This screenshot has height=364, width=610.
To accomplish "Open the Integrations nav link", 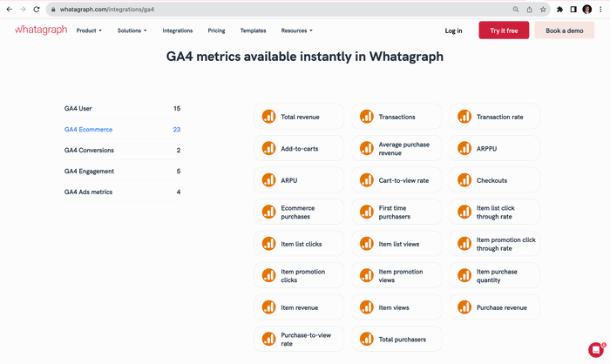I will (178, 30).
